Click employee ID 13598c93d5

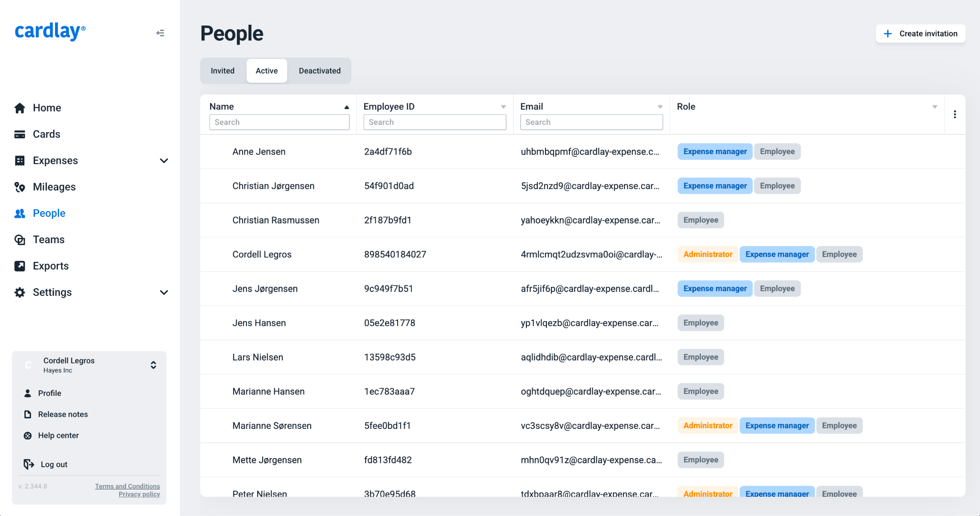[x=390, y=357]
